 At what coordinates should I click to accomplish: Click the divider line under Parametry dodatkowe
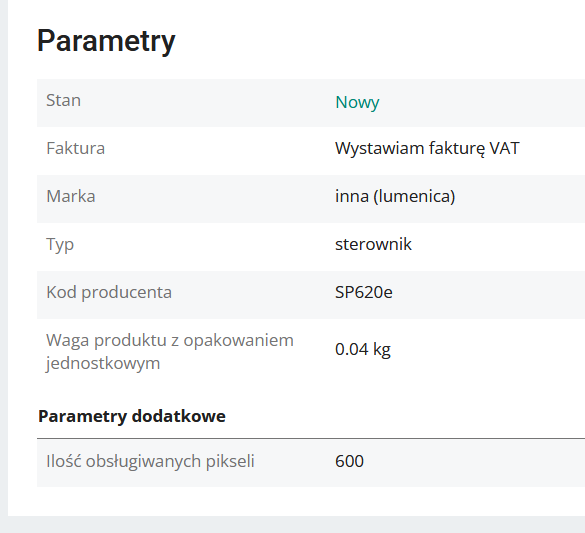pyautogui.click(x=311, y=439)
